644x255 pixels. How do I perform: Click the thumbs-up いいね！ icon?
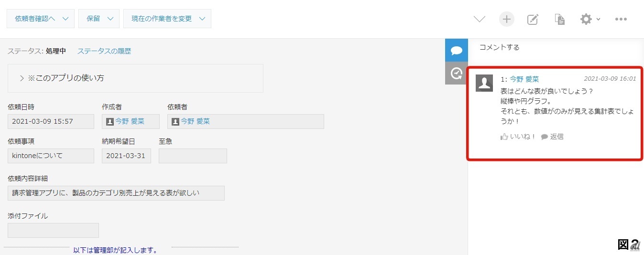(x=504, y=137)
